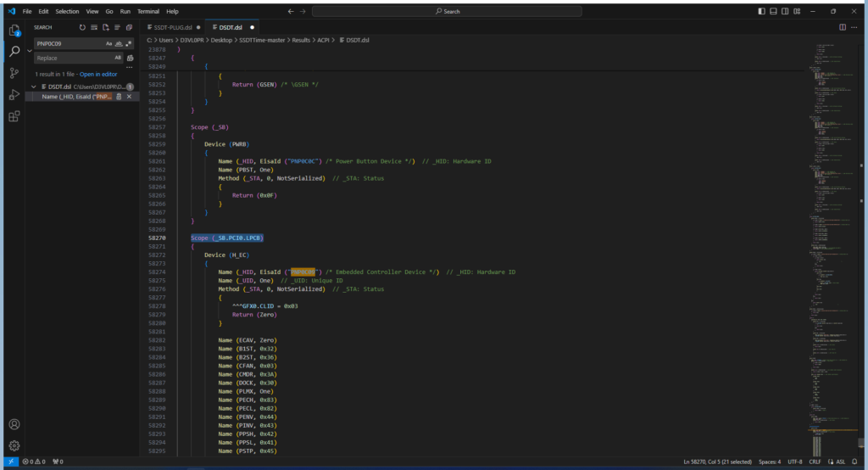Clear search results in Search panel
Screen dimensions: 868x470
coord(94,27)
